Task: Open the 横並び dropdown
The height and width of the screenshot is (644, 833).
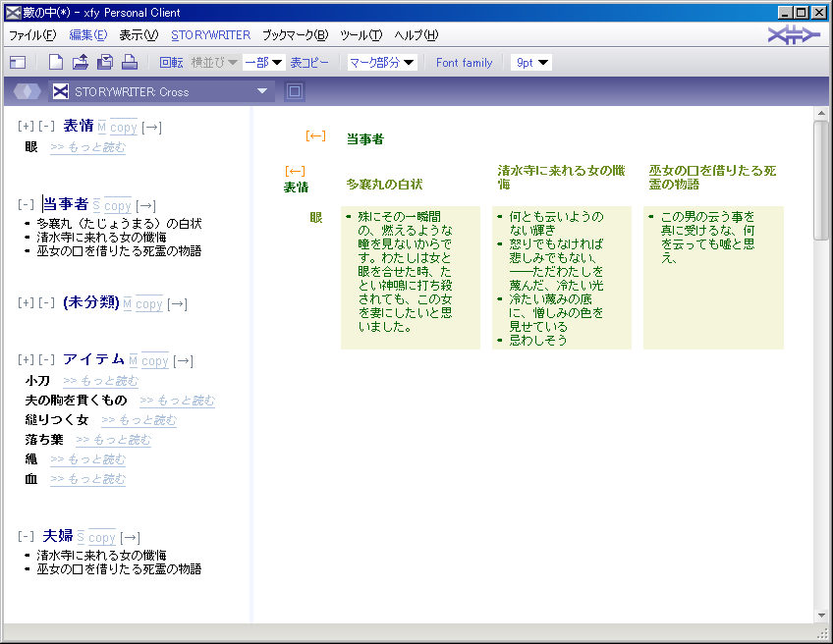Action: tap(214, 63)
